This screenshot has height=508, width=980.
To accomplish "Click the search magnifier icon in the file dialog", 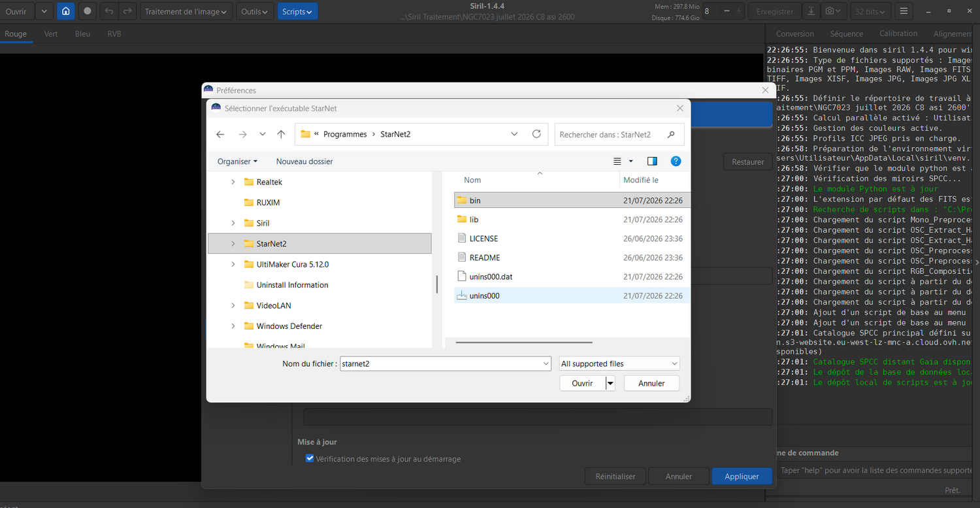I will point(671,135).
